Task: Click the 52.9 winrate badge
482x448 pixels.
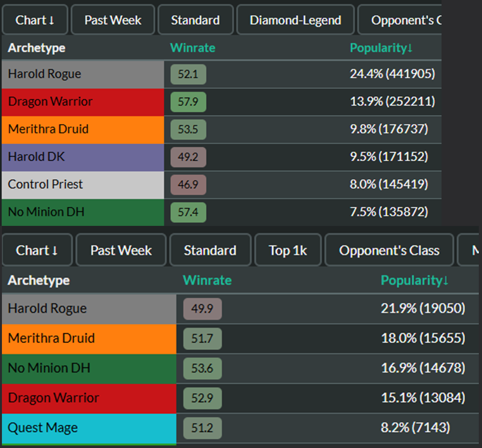Action: [x=202, y=398]
